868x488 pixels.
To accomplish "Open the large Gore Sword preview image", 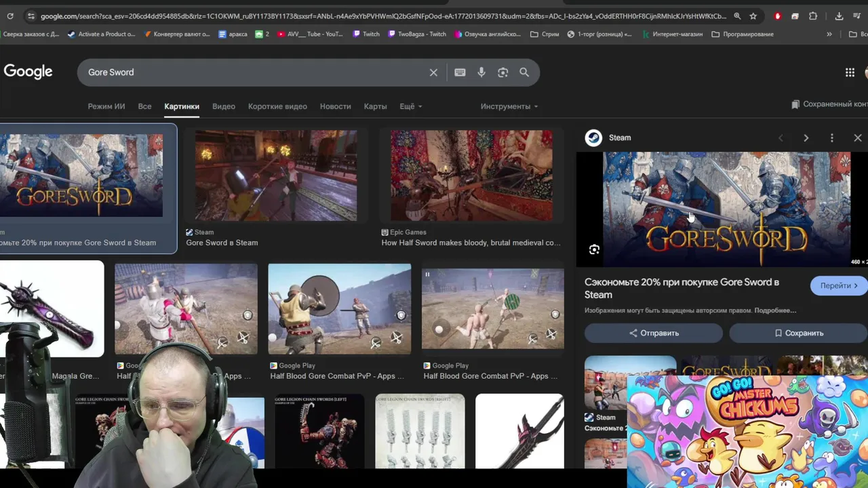I will (726, 209).
